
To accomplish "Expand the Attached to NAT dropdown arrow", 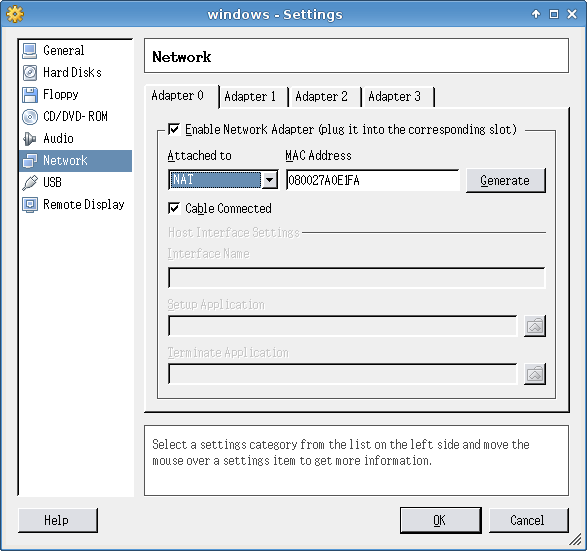I will coord(270,180).
